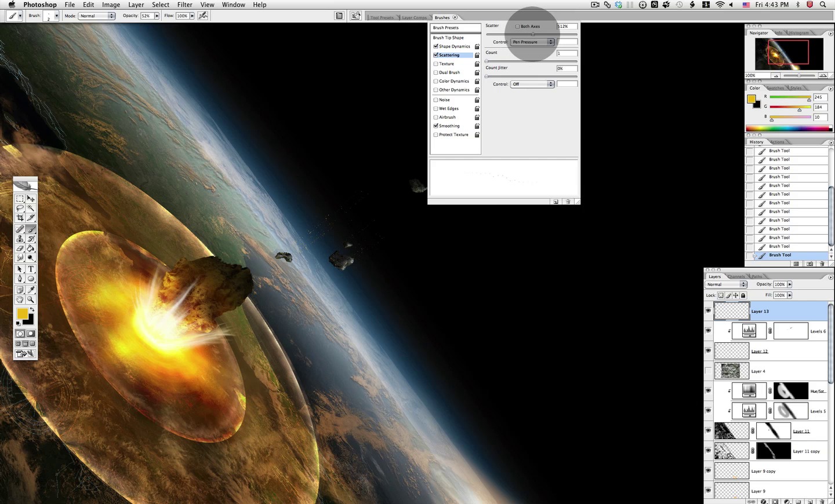Toggle airbrush icon in options bar

[x=203, y=16]
